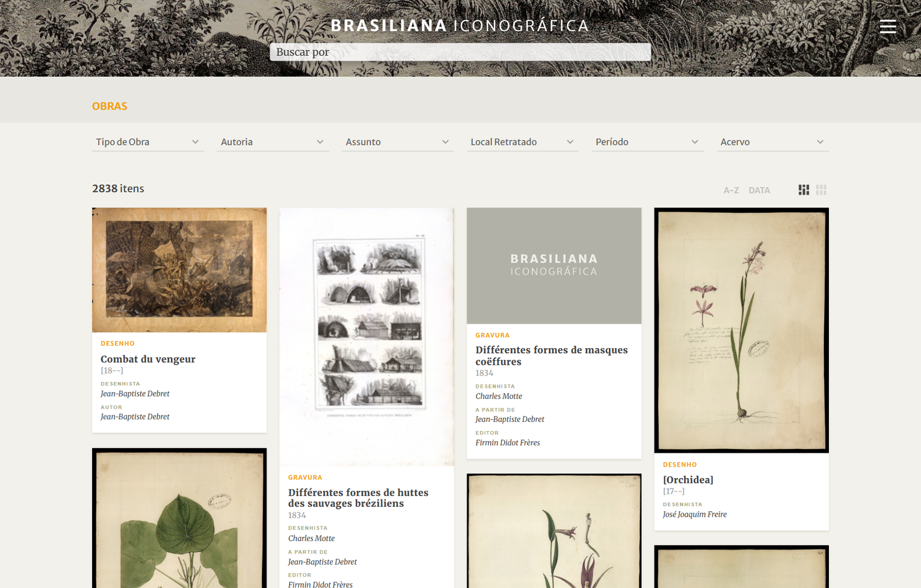Open the Orchidea drawing thumbnail
The width and height of the screenshot is (921, 588).
741,330
